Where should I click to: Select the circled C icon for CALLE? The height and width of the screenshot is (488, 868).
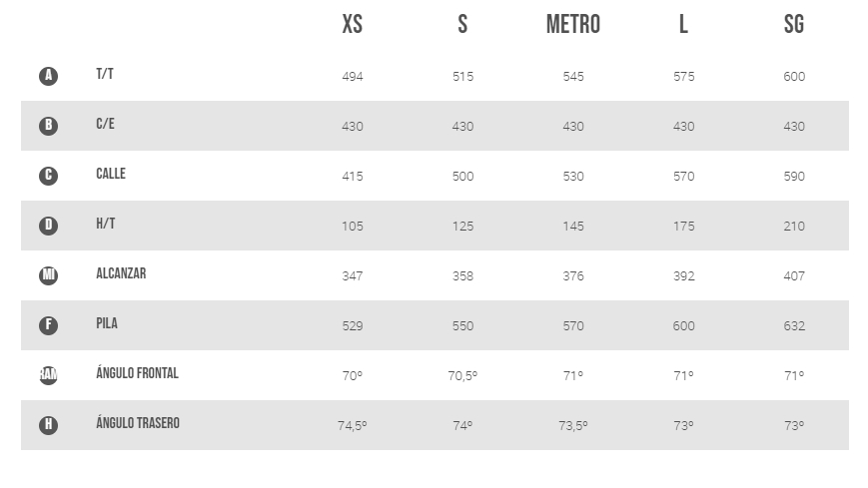[x=48, y=176]
